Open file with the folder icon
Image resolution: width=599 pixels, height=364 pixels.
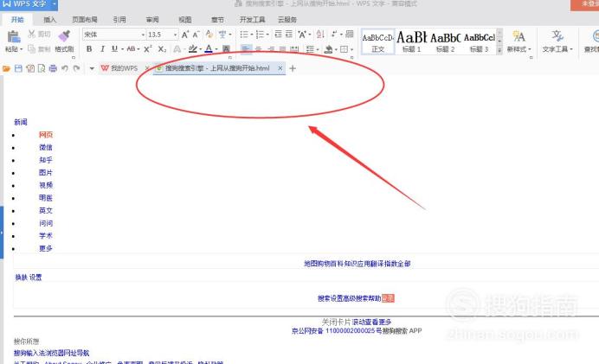[6, 68]
